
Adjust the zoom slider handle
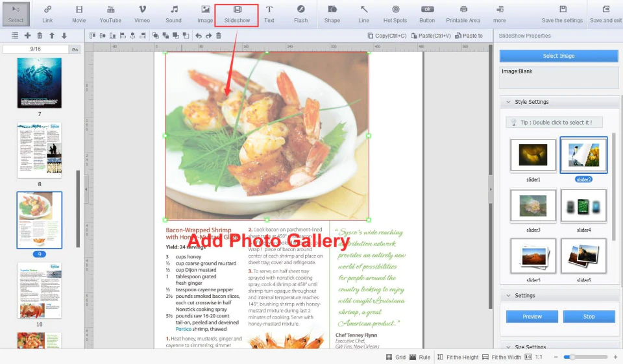tap(572, 358)
